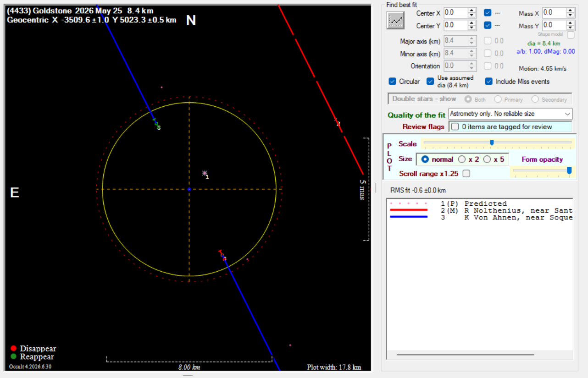Image resolution: width=588 pixels, height=378 pixels.
Task: Increase Center Y with up arrow
Action: [x=472, y=23]
